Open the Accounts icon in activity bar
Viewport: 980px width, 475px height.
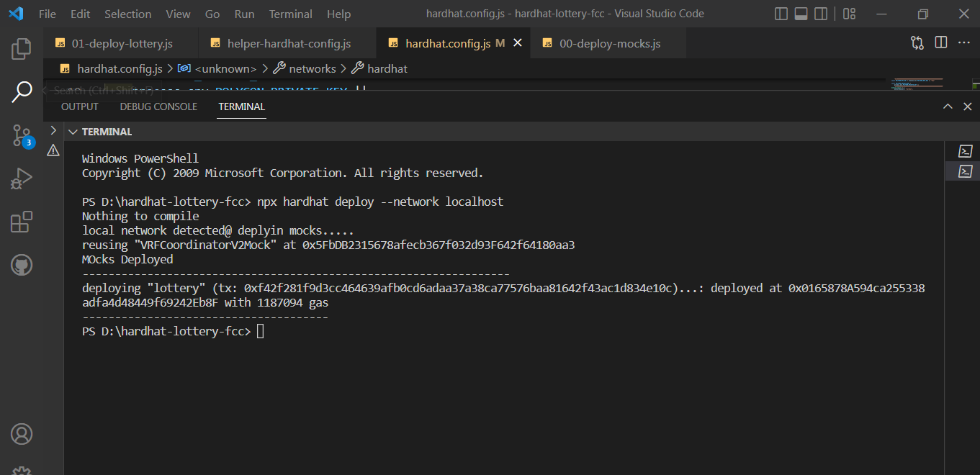(22, 435)
